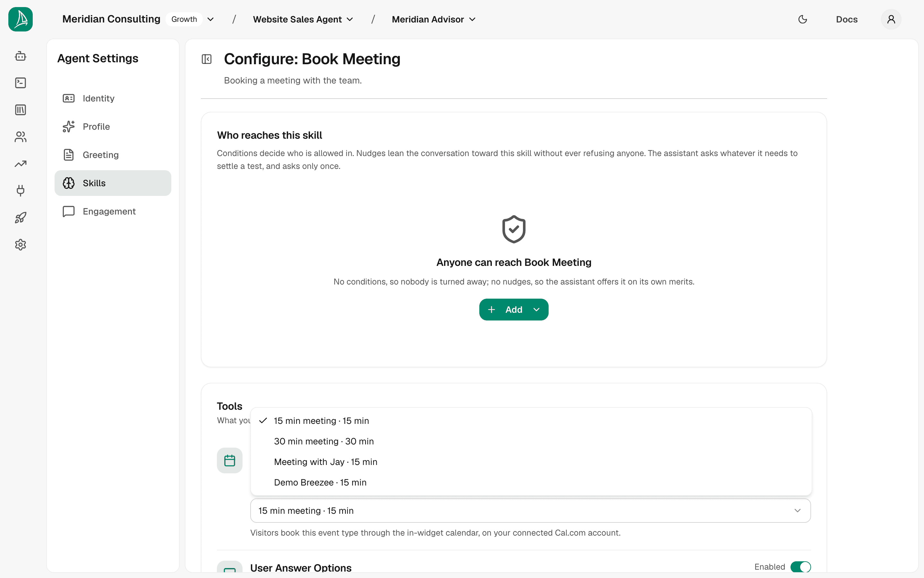
Task: Open the contacts people sidebar icon
Action: pos(21,137)
